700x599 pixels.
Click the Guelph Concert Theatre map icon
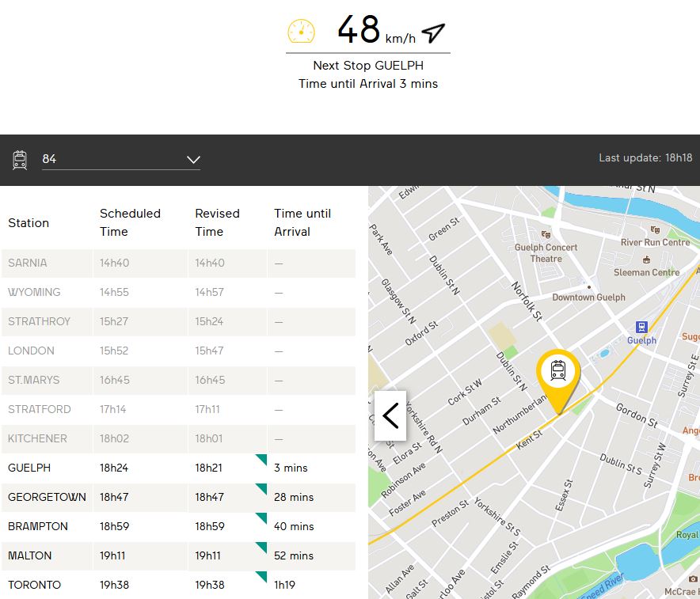(544, 234)
